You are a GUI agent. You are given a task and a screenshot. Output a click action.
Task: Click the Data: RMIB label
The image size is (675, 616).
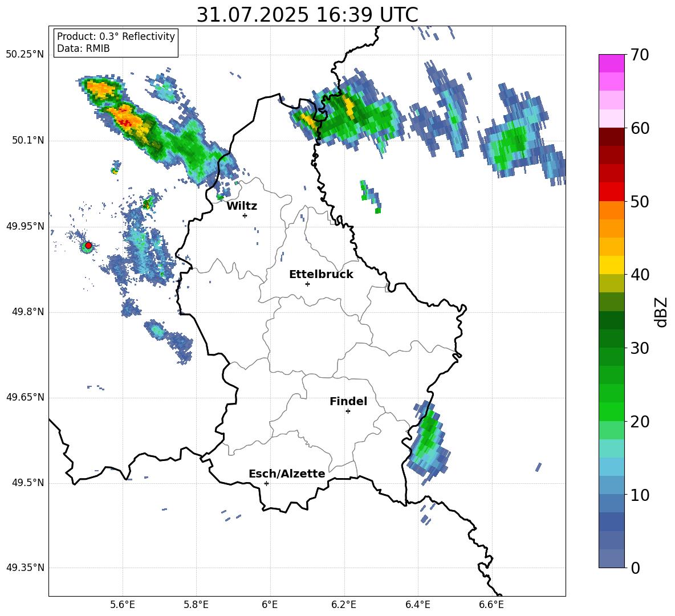pyautogui.click(x=83, y=48)
